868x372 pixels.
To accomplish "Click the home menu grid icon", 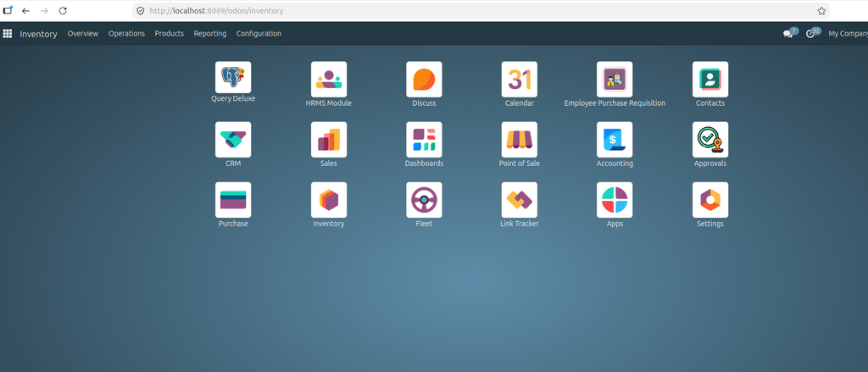I will click(x=7, y=34).
